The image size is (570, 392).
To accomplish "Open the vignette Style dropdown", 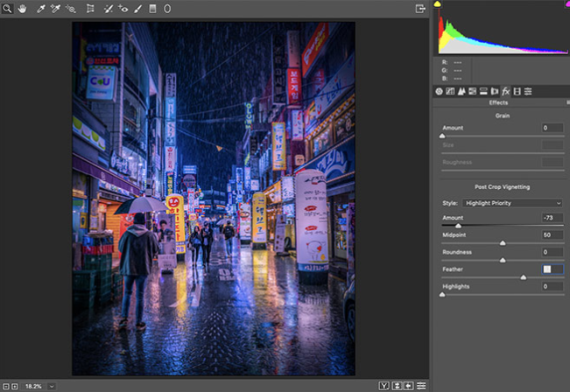I will click(x=512, y=203).
